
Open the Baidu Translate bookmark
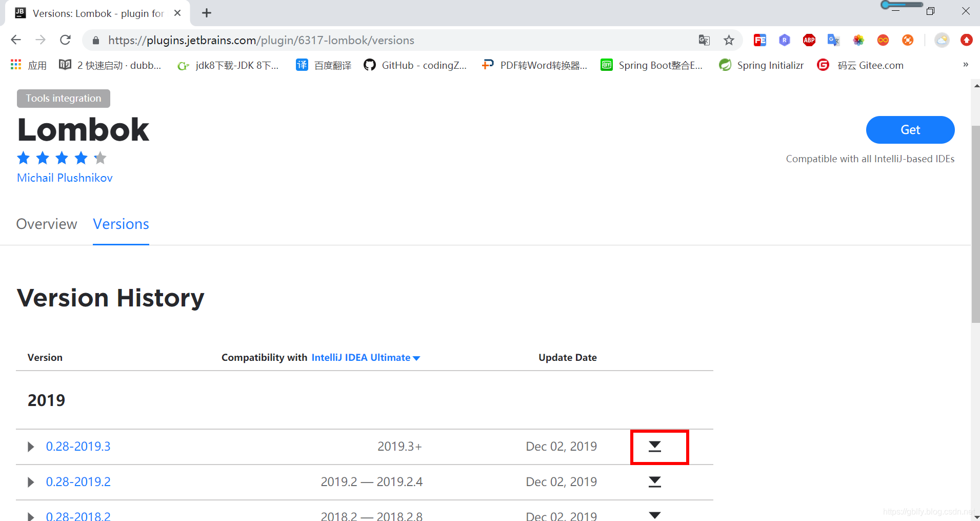click(324, 65)
